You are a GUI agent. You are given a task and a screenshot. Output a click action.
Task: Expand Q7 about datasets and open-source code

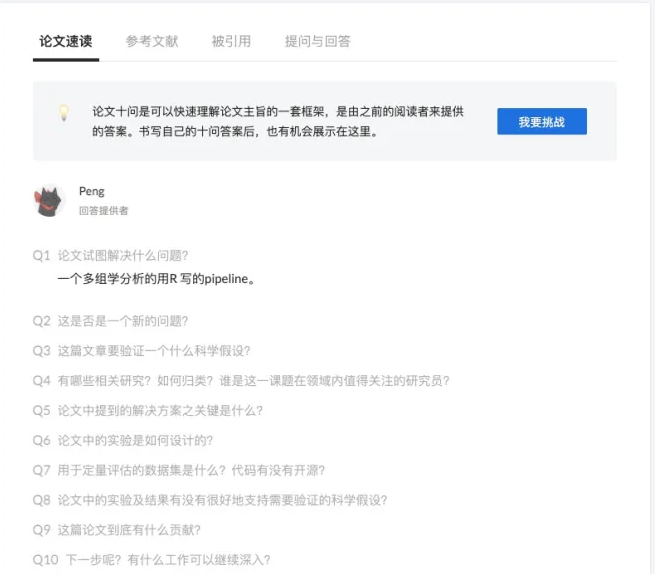pos(190,470)
